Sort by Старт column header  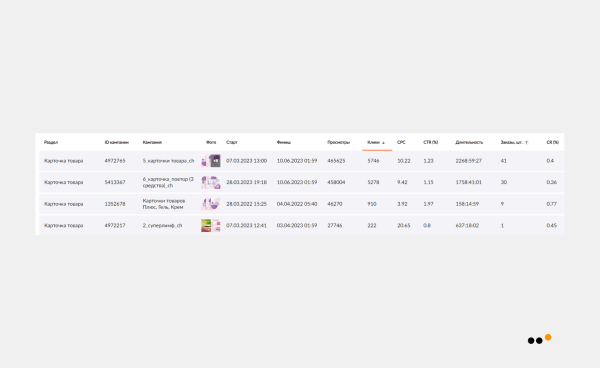click(232, 142)
